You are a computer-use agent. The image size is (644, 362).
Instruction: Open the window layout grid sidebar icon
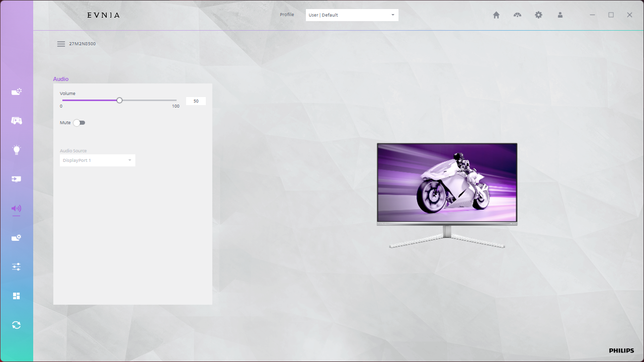tap(17, 296)
